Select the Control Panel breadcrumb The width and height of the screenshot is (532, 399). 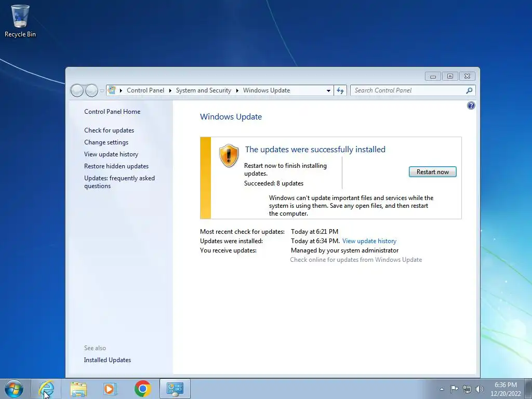pyautogui.click(x=145, y=90)
